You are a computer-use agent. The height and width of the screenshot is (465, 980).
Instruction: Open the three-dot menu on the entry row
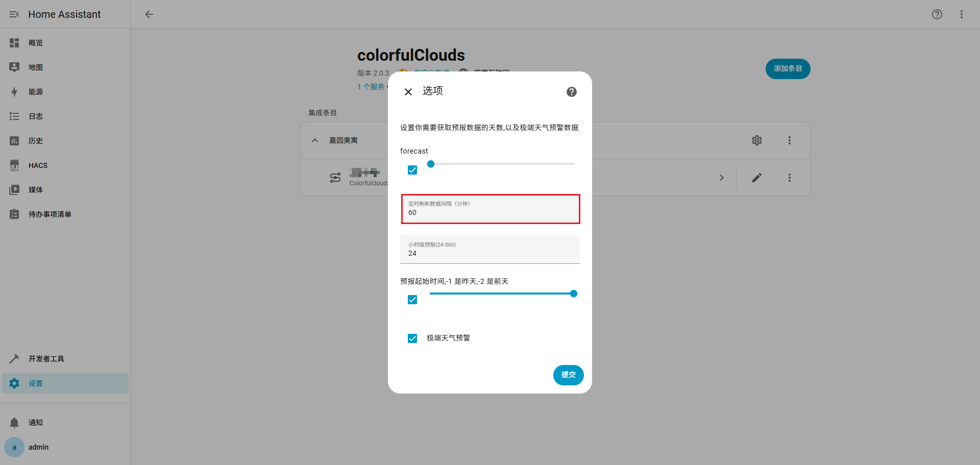(790, 178)
